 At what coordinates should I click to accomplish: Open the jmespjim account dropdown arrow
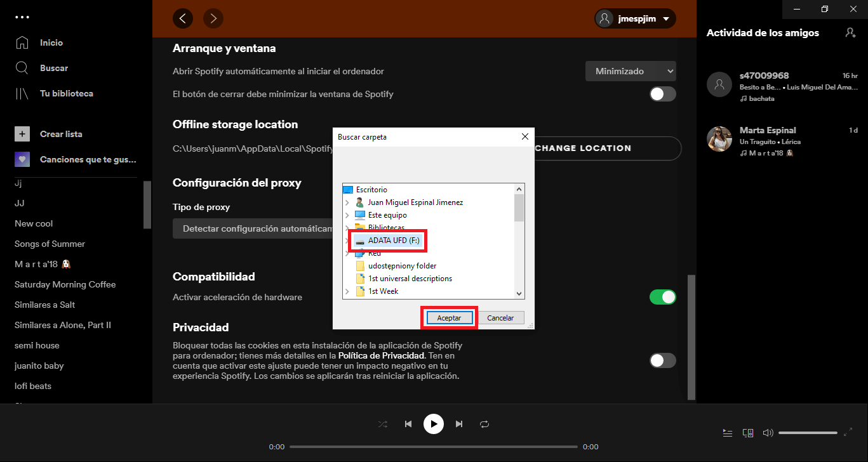pos(665,19)
